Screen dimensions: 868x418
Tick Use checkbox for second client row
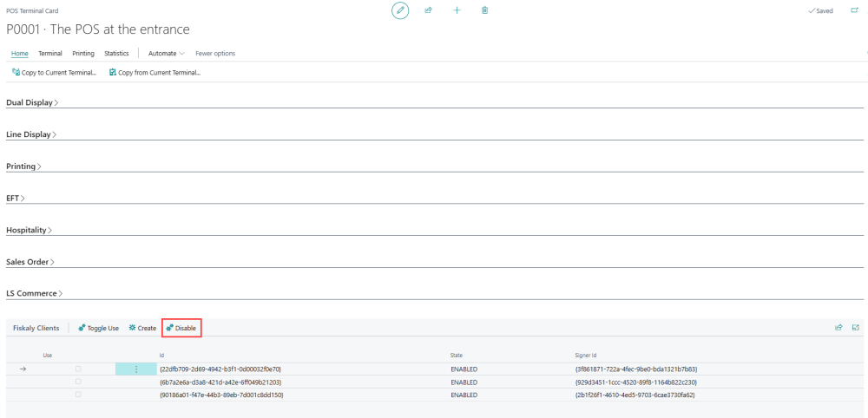pyautogui.click(x=78, y=382)
